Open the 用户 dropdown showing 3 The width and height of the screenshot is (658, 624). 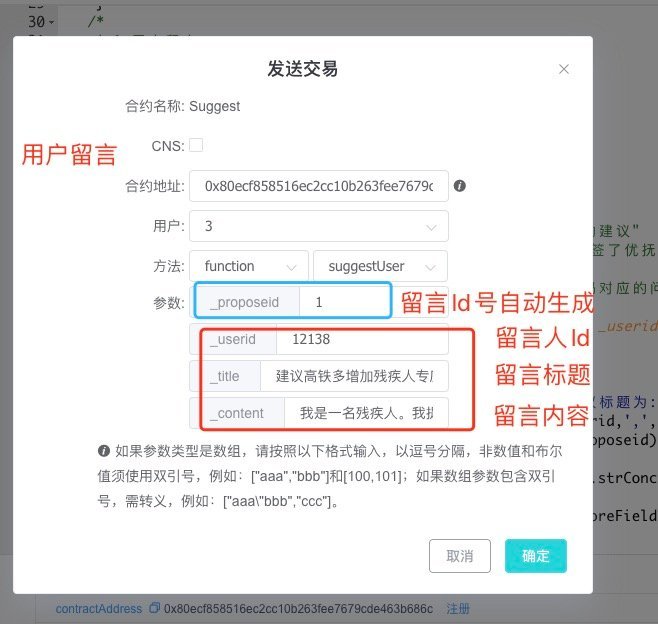319,226
